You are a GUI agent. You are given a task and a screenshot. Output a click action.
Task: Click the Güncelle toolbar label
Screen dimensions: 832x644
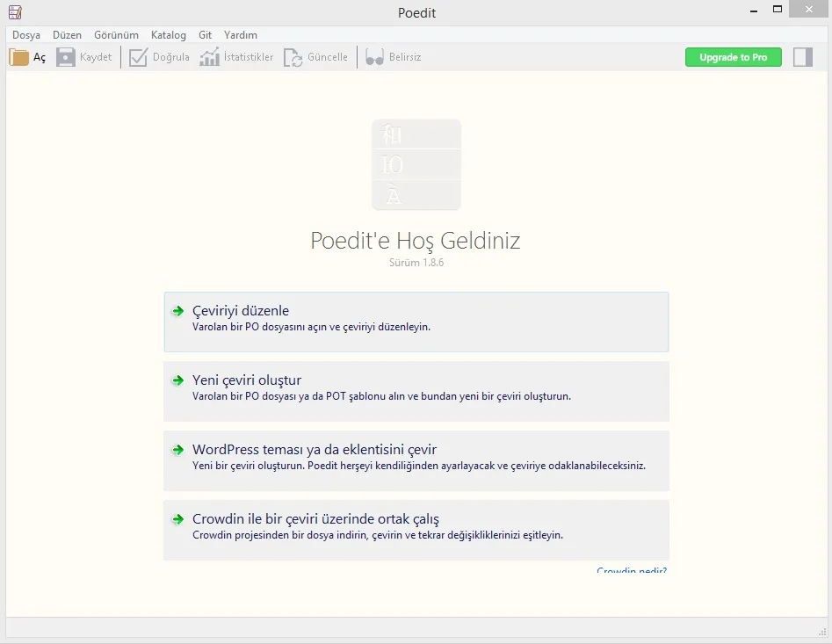click(x=328, y=57)
